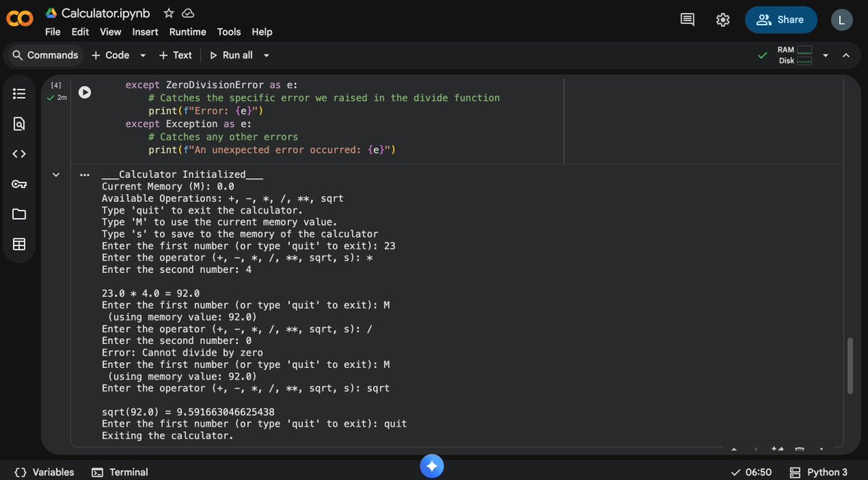This screenshot has height=480, width=868.
Task: Click the Colab logo
Action: (19, 20)
